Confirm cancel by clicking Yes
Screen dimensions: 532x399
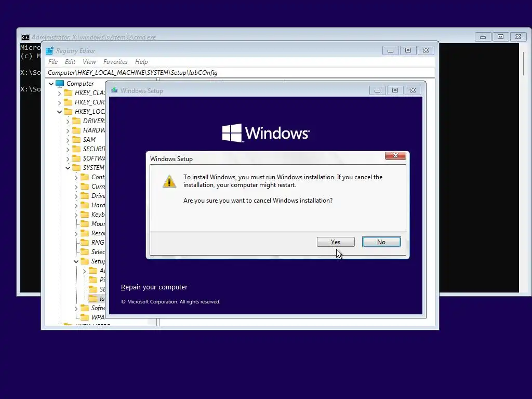pyautogui.click(x=336, y=242)
